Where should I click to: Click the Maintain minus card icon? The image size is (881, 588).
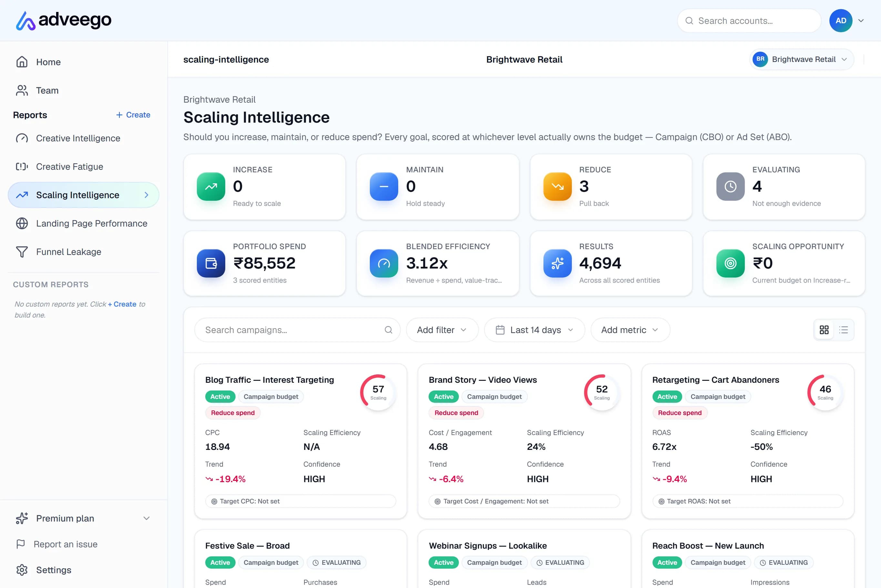[383, 187]
